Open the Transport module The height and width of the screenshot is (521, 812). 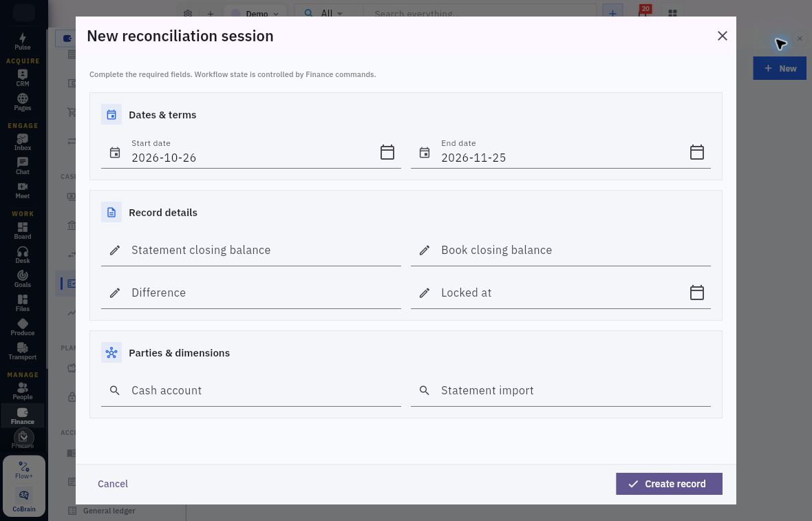click(22, 351)
